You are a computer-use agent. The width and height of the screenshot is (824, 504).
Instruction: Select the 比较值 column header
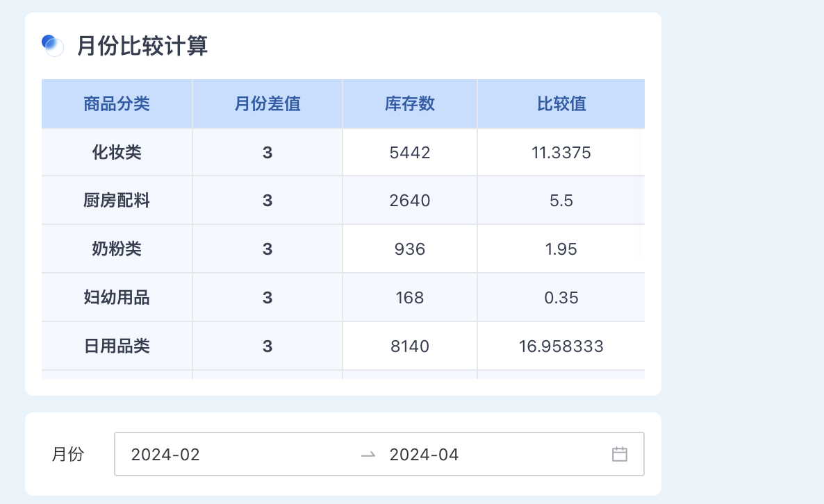pos(561,103)
